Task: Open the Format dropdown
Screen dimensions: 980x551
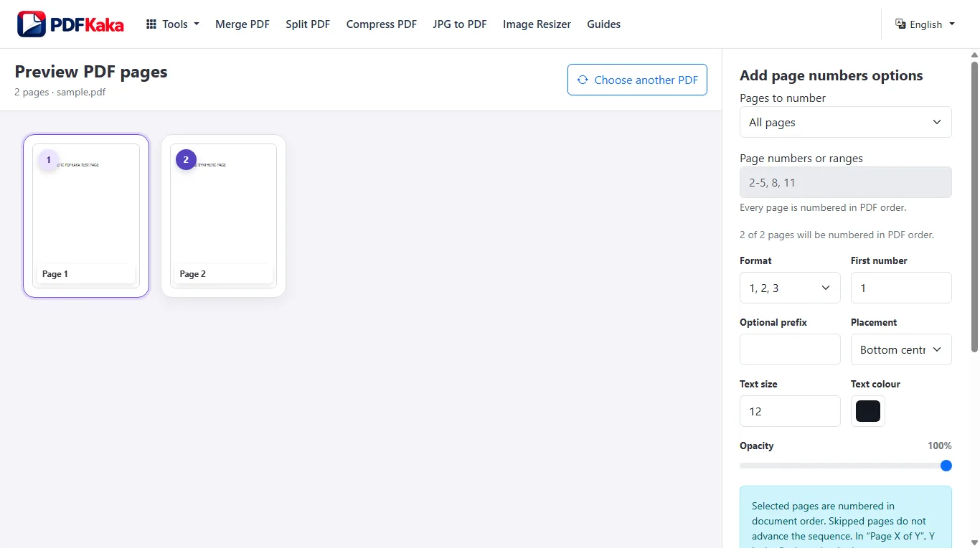Action: coord(790,288)
